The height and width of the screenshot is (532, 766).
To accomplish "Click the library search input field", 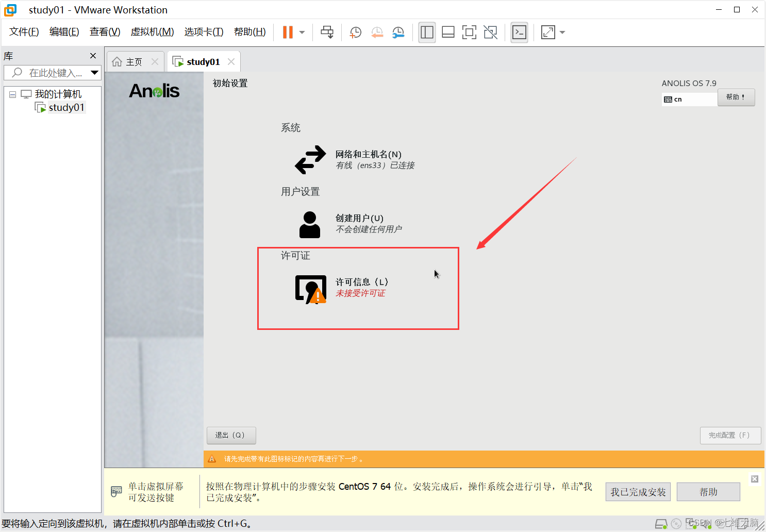I will (47, 73).
